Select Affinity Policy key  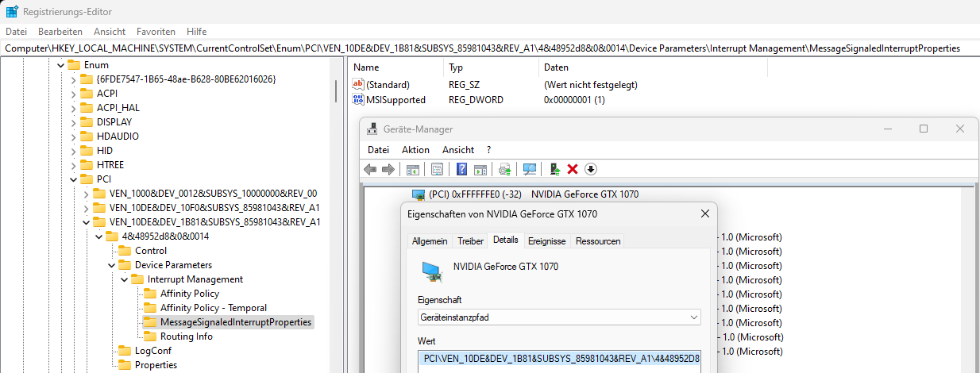coord(189,293)
